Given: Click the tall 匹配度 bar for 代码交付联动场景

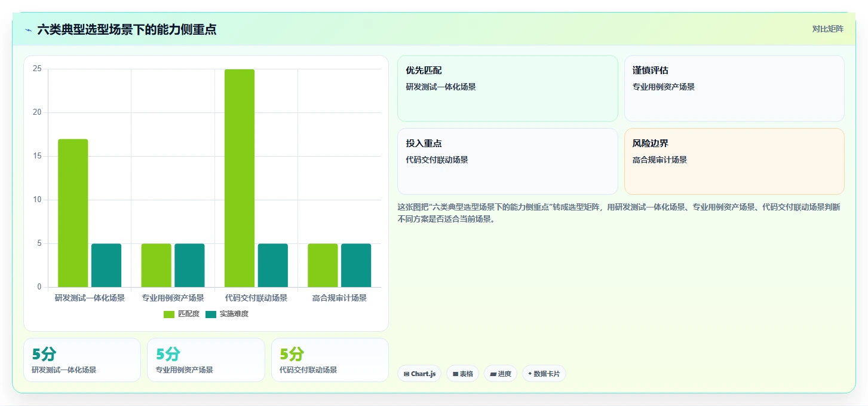Looking at the screenshot, I should point(240,178).
